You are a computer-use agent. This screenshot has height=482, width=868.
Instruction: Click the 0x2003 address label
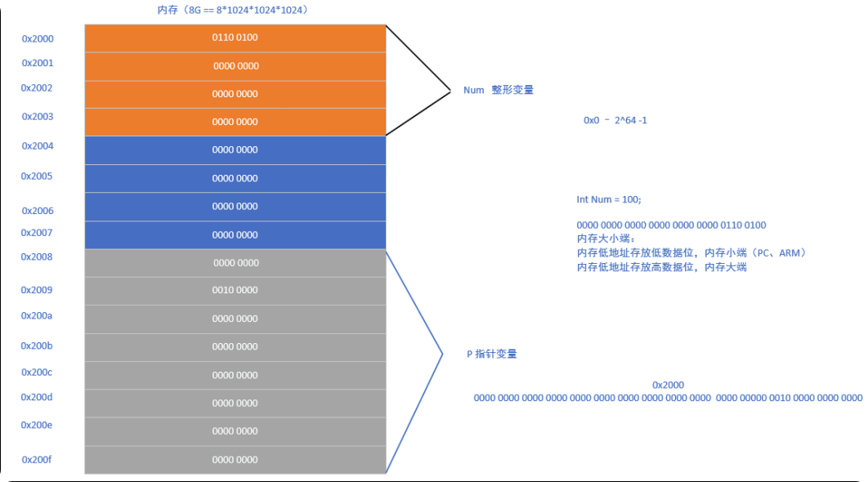coord(38,117)
